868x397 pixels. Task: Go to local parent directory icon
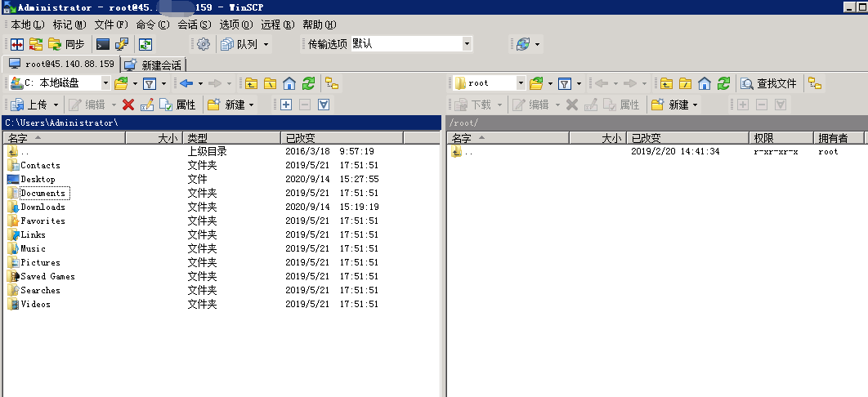click(251, 83)
